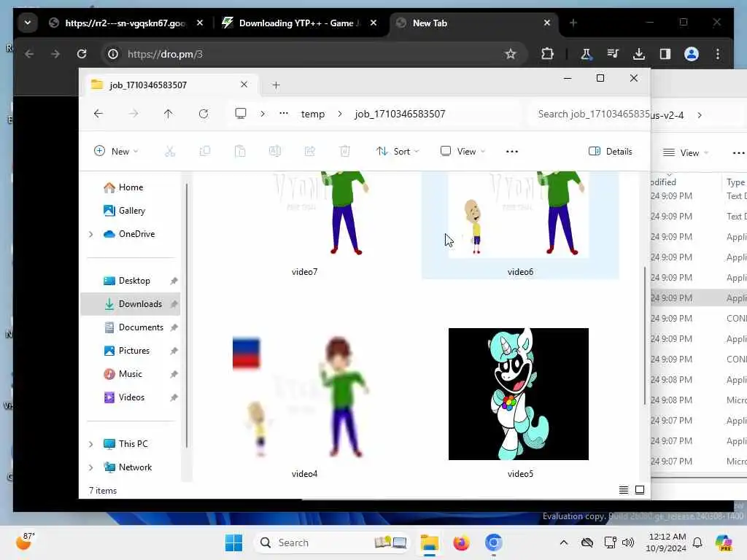Select the video5 thumbnail
This screenshot has height=560, width=747.
point(519,394)
